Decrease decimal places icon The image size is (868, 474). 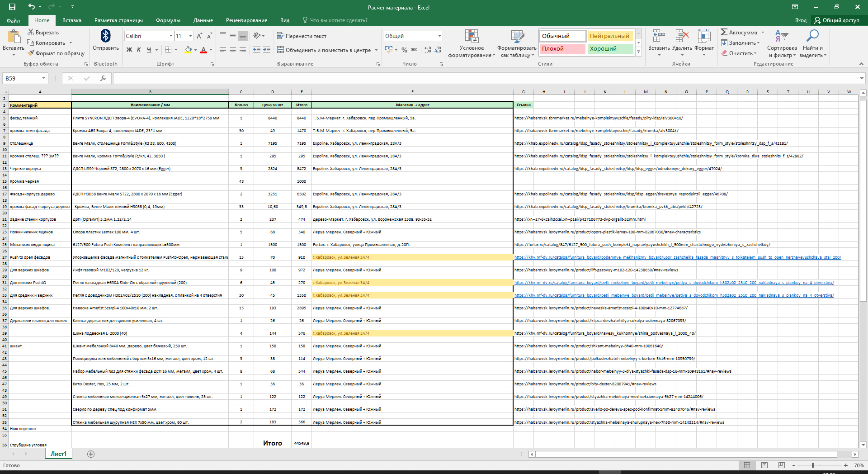(x=438, y=50)
